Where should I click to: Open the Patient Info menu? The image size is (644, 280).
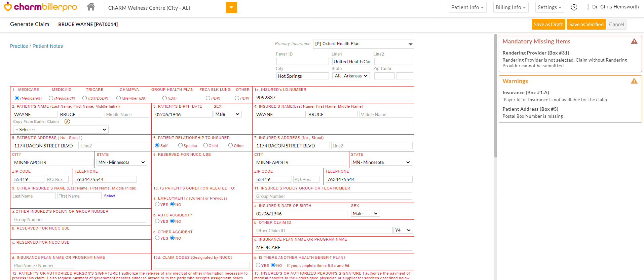click(467, 7)
